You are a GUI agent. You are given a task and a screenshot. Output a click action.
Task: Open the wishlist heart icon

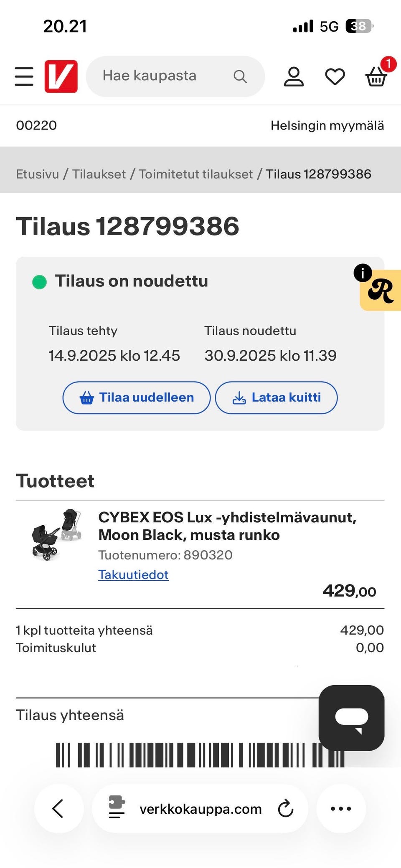335,76
